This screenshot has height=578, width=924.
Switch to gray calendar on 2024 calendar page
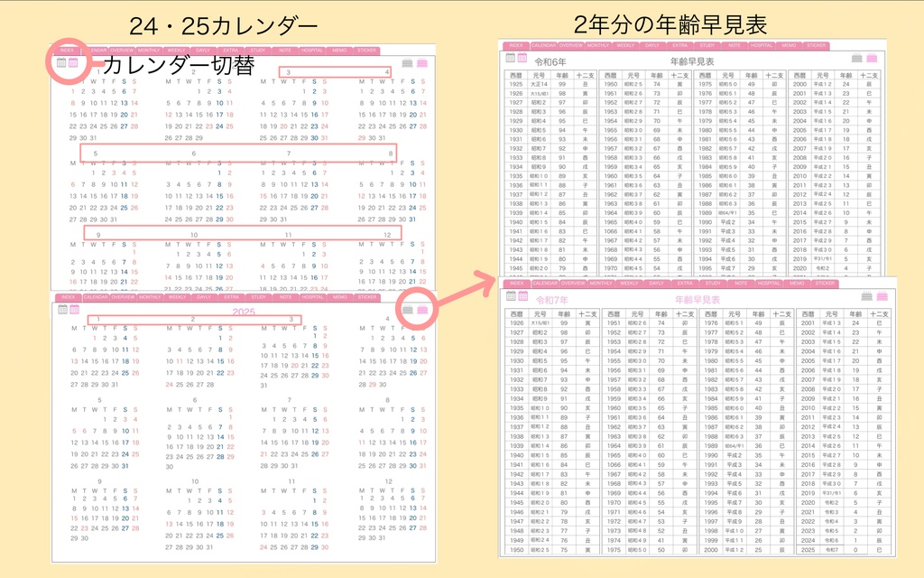61,62
